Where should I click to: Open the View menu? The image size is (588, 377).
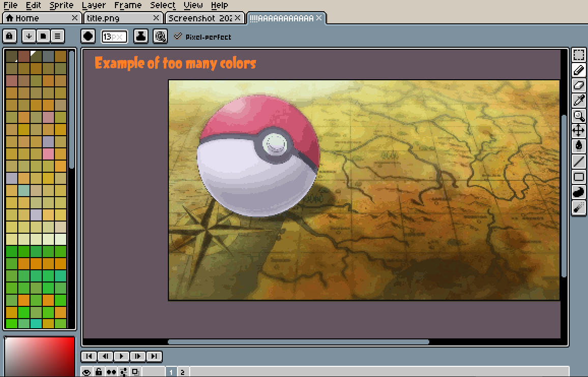193,5
